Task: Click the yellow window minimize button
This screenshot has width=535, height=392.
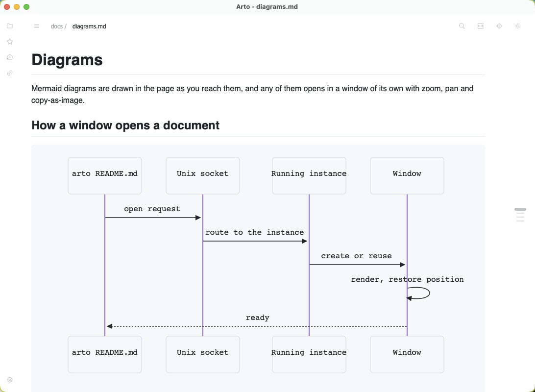Action: pos(16,7)
